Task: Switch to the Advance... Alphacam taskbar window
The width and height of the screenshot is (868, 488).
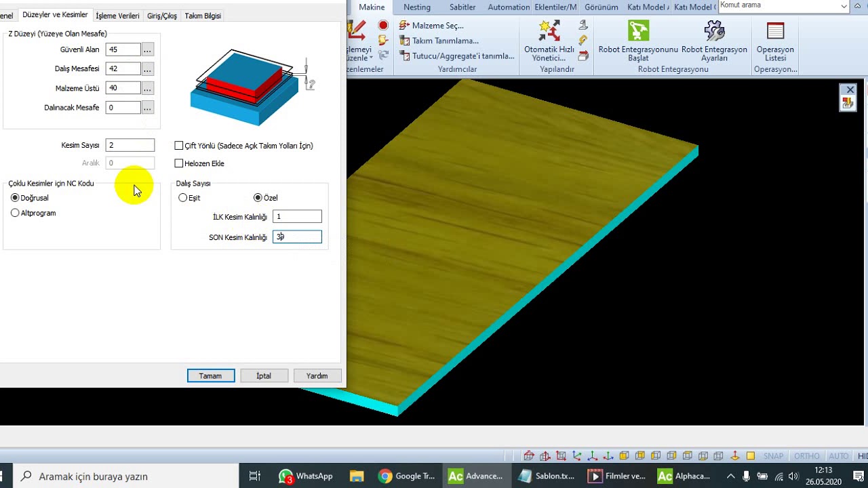Action: tap(476, 476)
